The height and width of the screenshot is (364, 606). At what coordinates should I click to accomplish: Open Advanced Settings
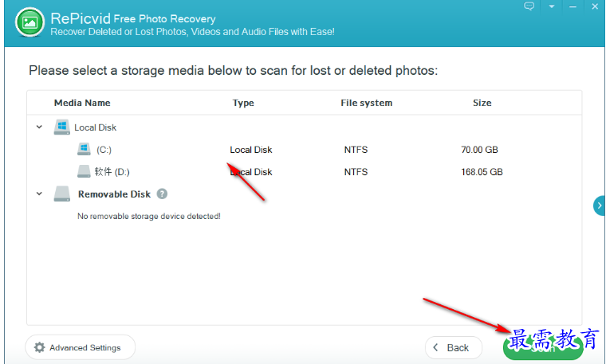pyautogui.click(x=81, y=347)
